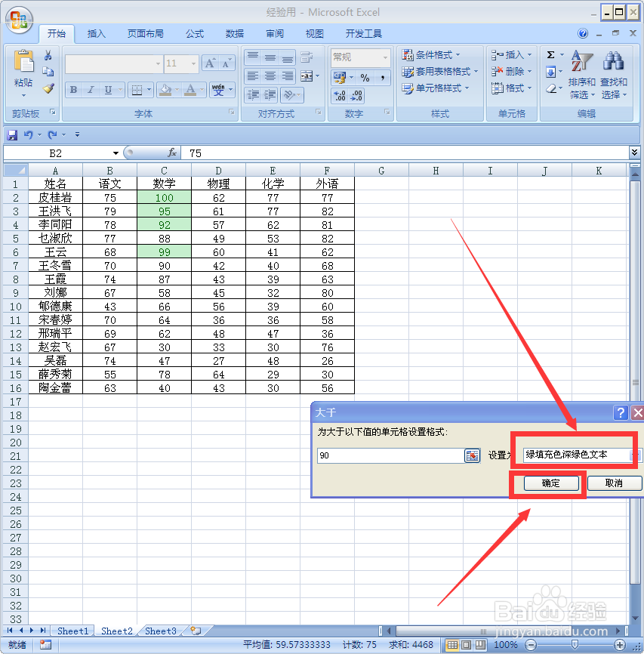
Task: Click 取消 in the 大于 dialog
Action: 614,483
